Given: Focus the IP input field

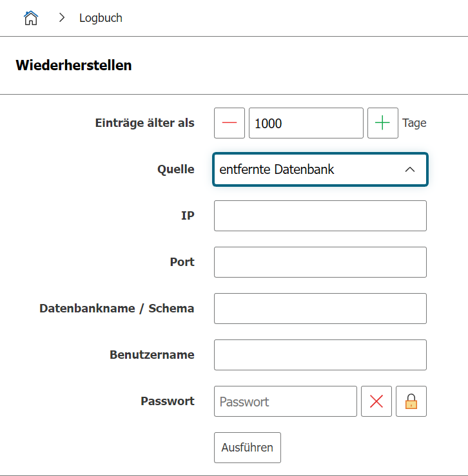Looking at the screenshot, I should [x=320, y=216].
